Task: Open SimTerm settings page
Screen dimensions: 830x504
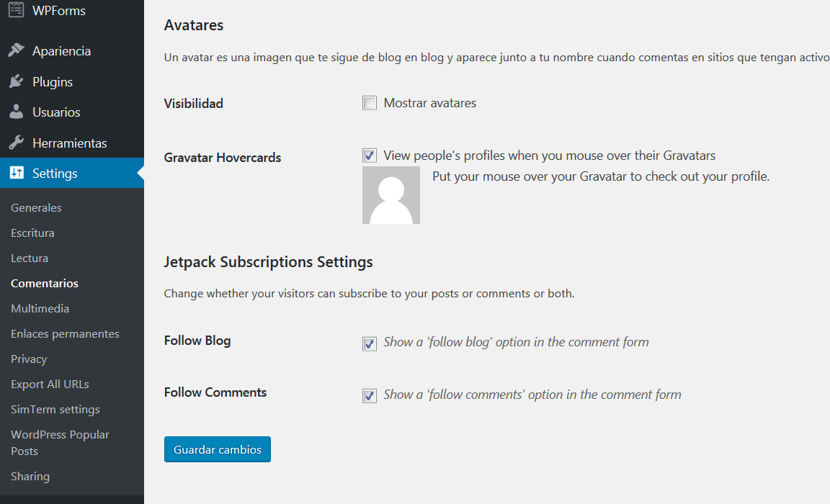Action: point(55,410)
